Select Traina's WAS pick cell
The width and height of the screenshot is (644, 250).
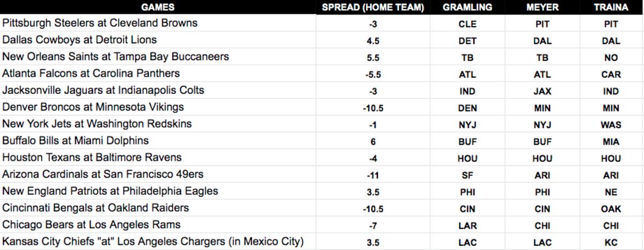coord(611,124)
